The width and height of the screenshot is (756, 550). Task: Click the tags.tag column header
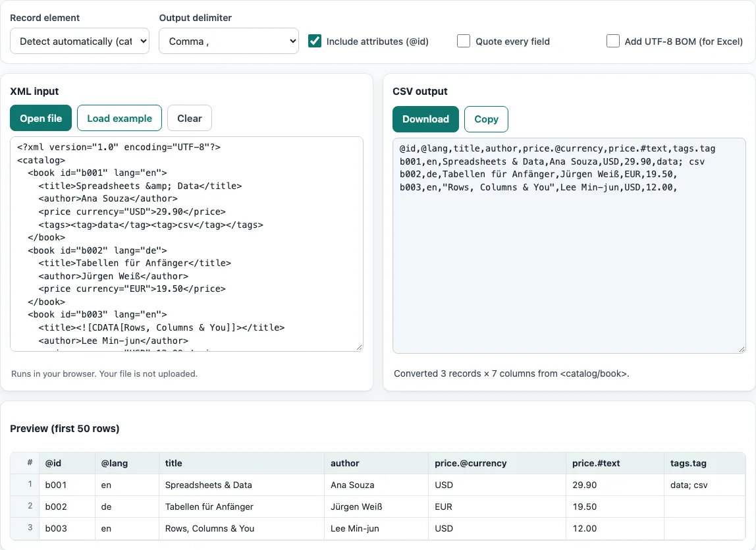[x=705, y=463]
